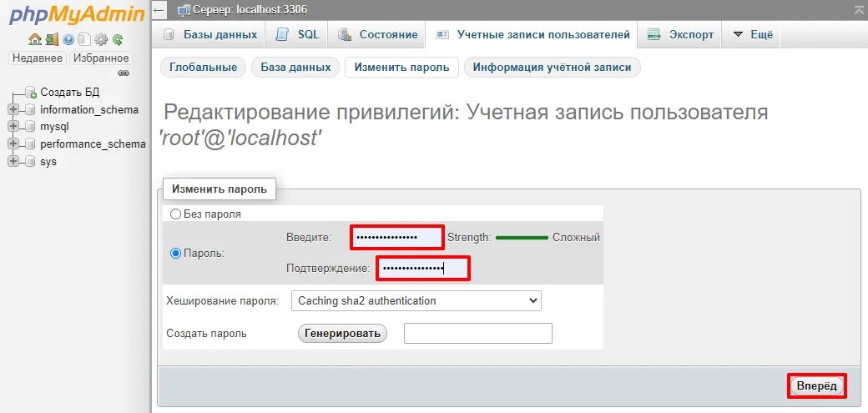Collapse navigation panel with left arrow
Viewport: 868px width, 413px height.
(159, 10)
